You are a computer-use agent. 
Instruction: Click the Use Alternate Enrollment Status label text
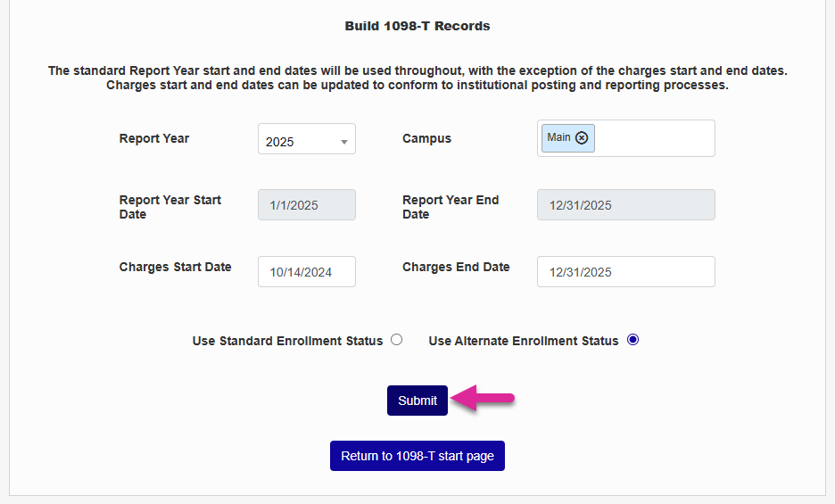pos(523,341)
